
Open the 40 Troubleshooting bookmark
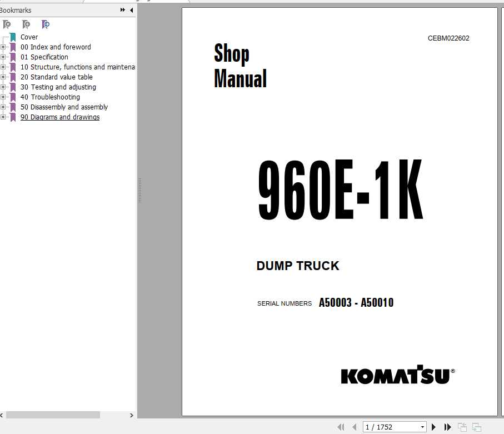pos(50,97)
